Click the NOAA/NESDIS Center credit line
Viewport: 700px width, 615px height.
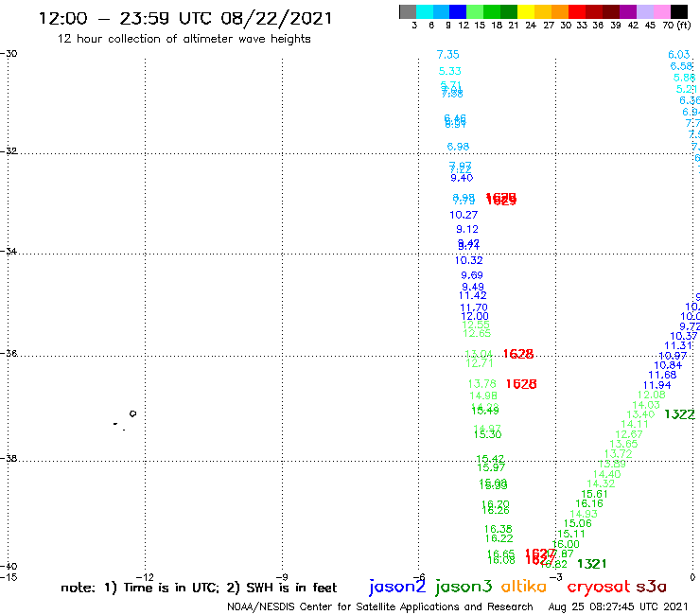[380, 606]
